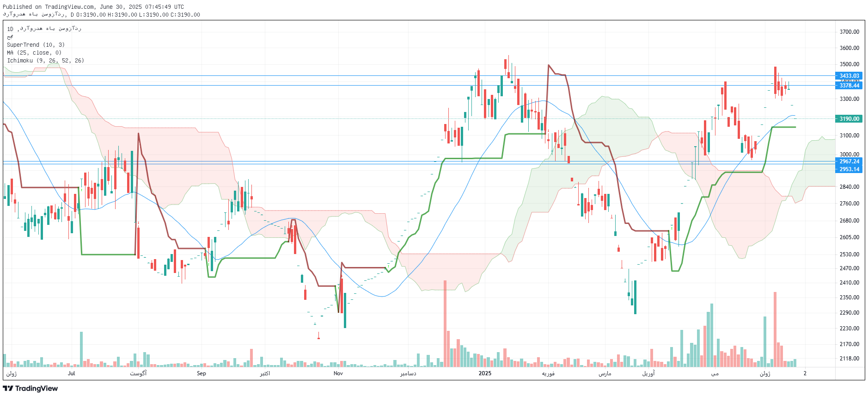868x397 pixels.
Task: Click the Sep label on the time axis
Action: (202, 373)
